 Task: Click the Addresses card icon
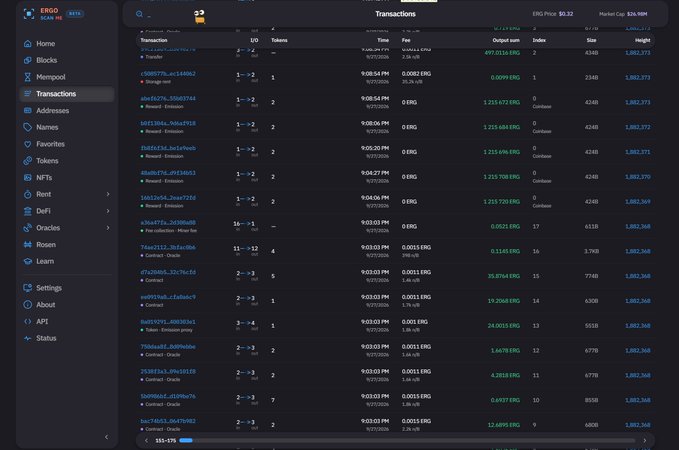point(28,110)
